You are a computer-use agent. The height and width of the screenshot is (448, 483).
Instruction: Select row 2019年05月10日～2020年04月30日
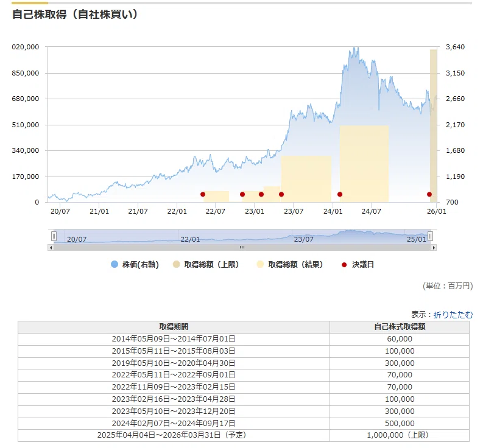tap(244, 363)
